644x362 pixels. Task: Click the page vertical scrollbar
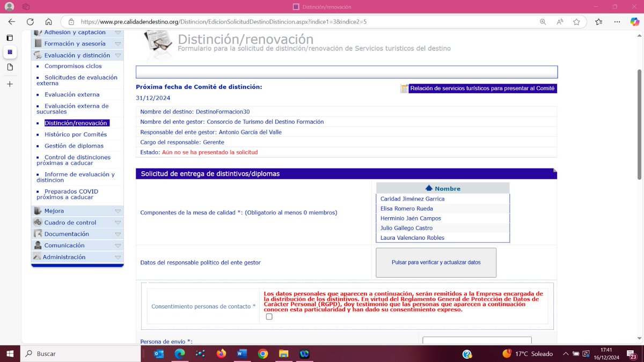639,124
